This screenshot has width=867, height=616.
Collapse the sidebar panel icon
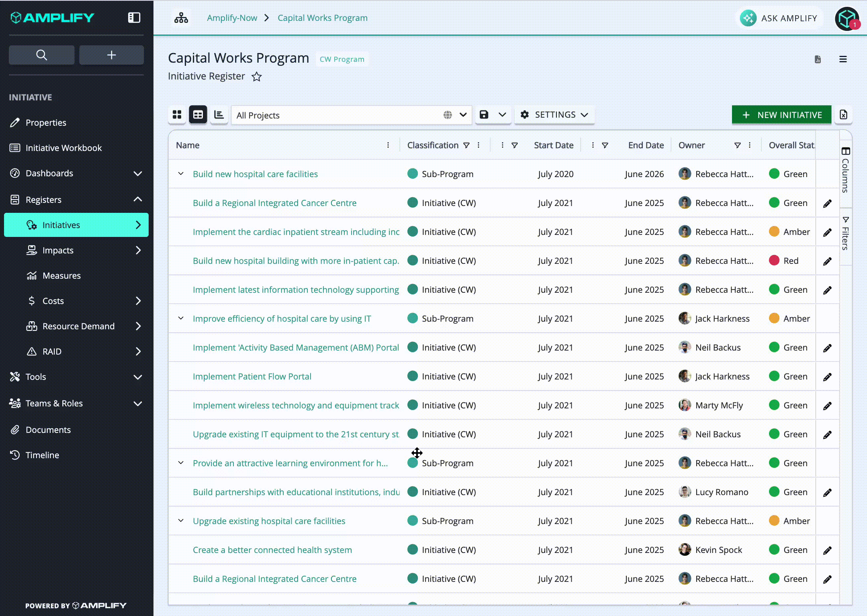pyautogui.click(x=134, y=18)
